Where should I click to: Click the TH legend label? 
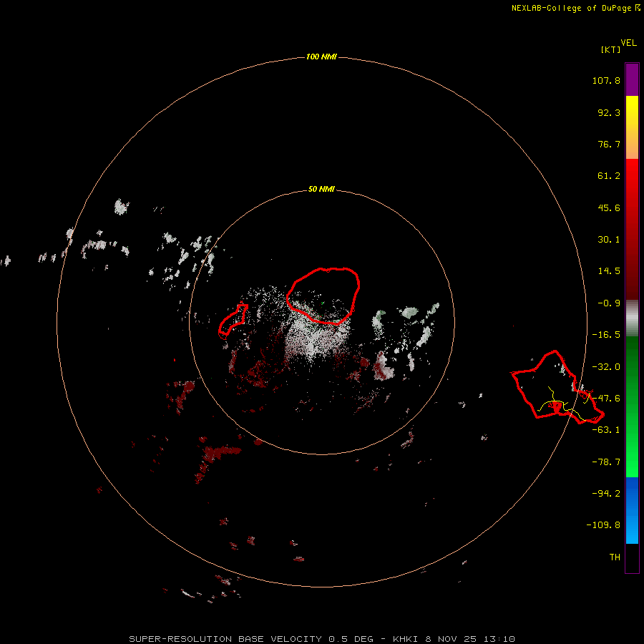(x=615, y=557)
